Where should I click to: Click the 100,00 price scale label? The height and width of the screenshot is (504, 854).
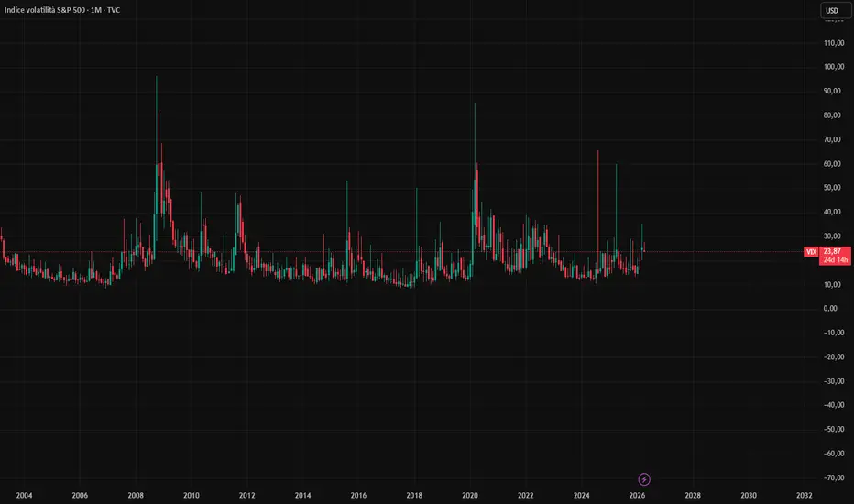tap(833, 67)
